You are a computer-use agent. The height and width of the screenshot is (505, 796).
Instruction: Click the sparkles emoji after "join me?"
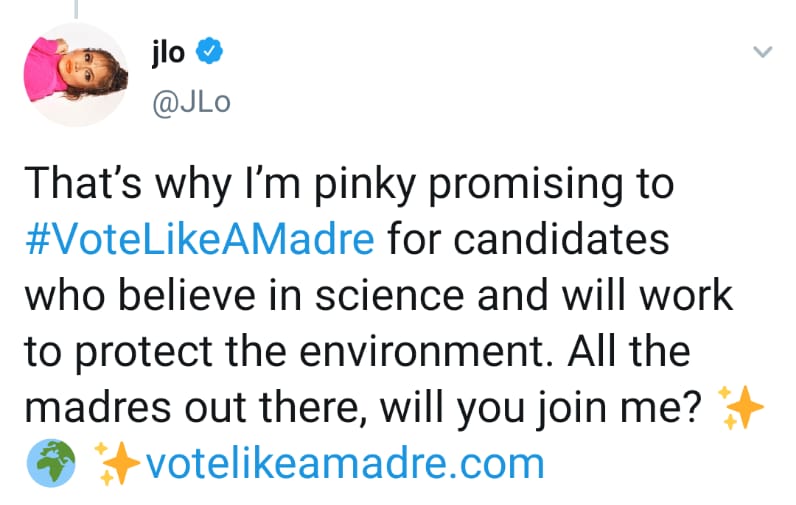(x=742, y=409)
